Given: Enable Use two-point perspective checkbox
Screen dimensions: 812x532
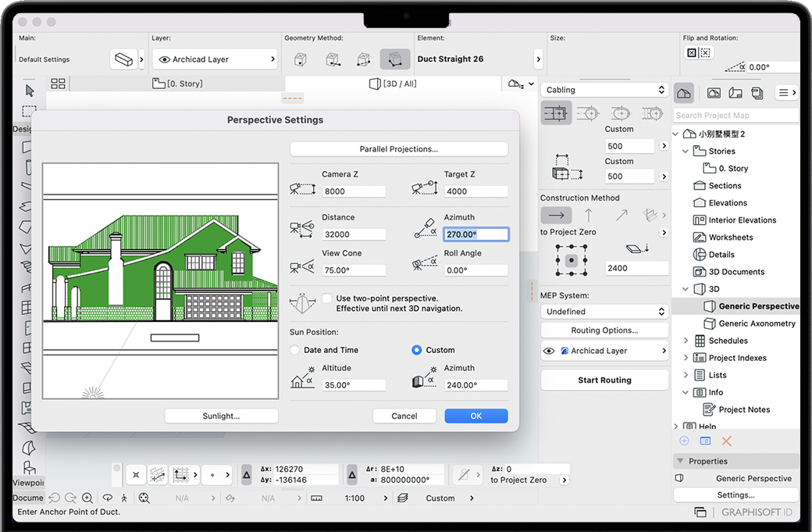Looking at the screenshot, I should tap(328, 298).
